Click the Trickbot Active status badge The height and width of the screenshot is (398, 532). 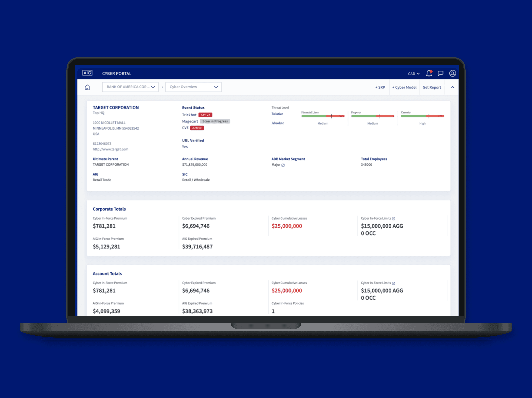pos(205,115)
